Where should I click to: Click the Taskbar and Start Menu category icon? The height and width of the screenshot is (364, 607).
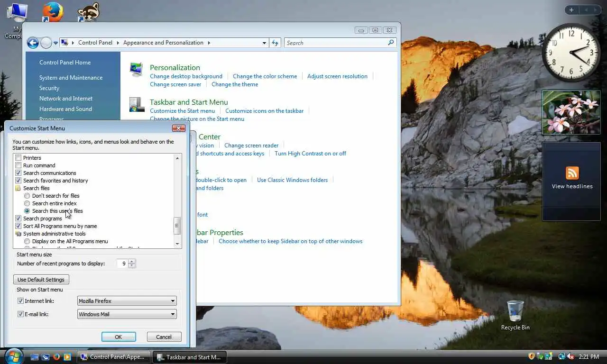(x=137, y=105)
